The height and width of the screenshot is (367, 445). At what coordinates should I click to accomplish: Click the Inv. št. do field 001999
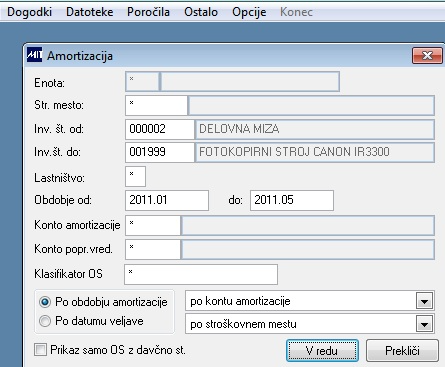[160, 152]
